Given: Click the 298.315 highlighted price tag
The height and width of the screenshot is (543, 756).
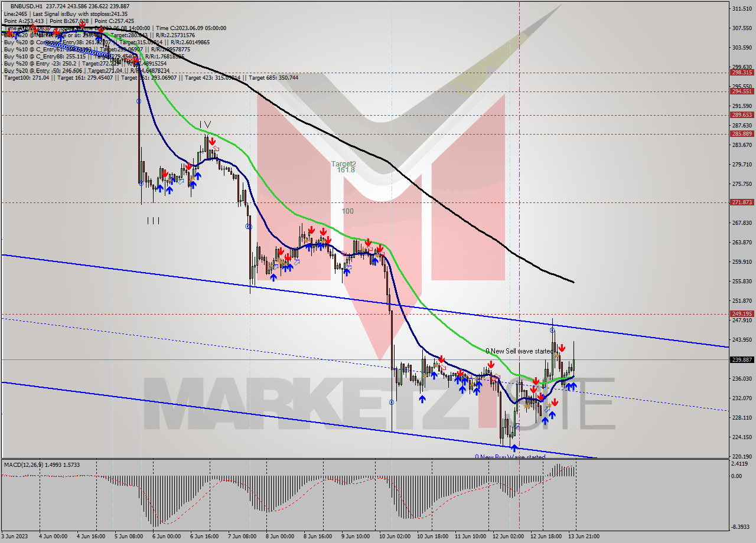Looking at the screenshot, I should pyautogui.click(x=741, y=73).
